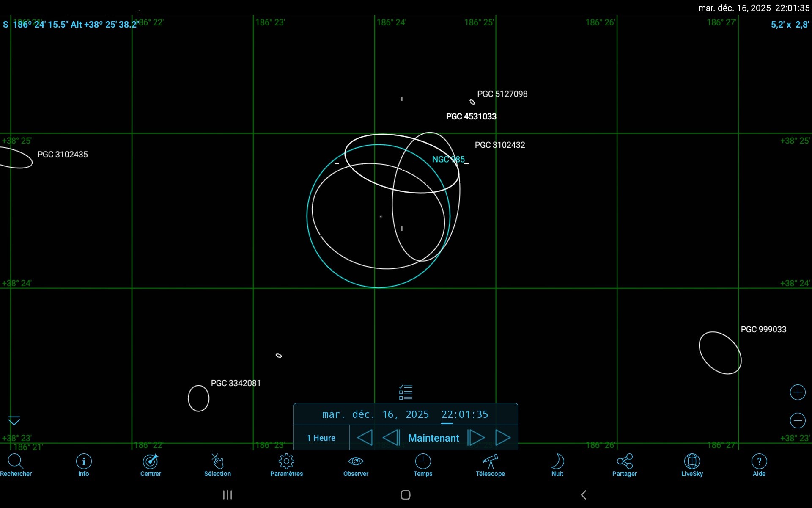
Task: Tap the date and time in status bar
Action: coord(754,8)
